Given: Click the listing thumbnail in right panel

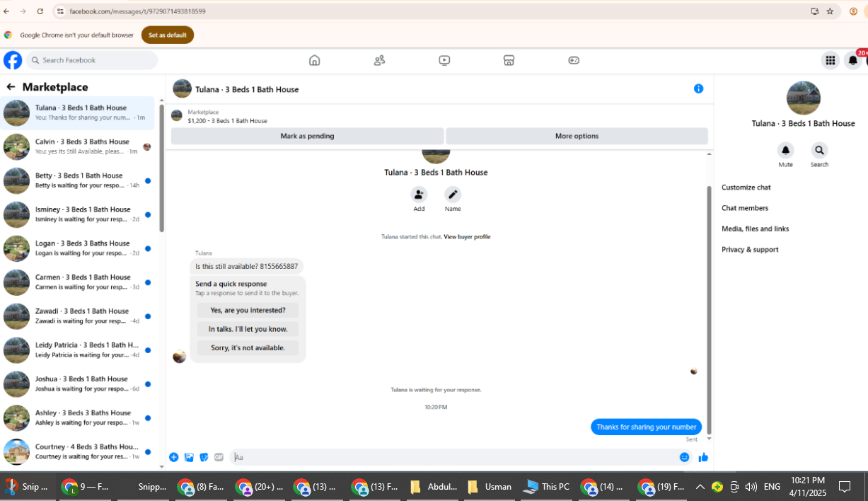Looking at the screenshot, I should [804, 98].
